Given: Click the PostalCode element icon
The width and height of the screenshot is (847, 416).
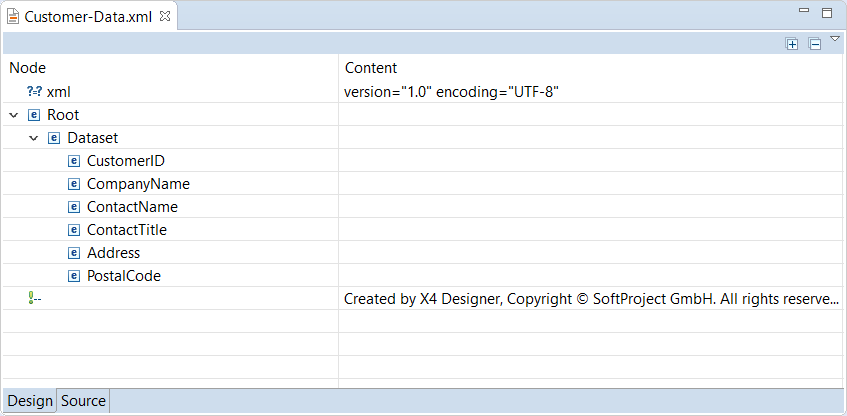Looking at the screenshot, I should click(74, 276).
